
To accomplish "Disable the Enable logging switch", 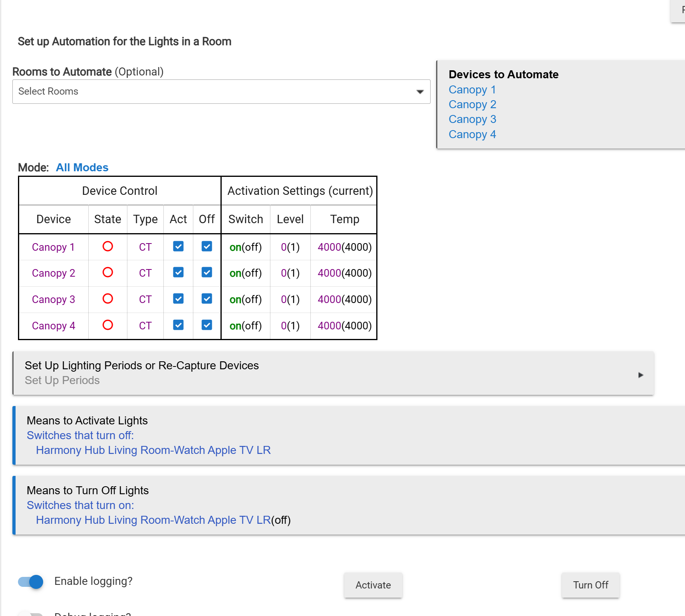I will click(31, 582).
